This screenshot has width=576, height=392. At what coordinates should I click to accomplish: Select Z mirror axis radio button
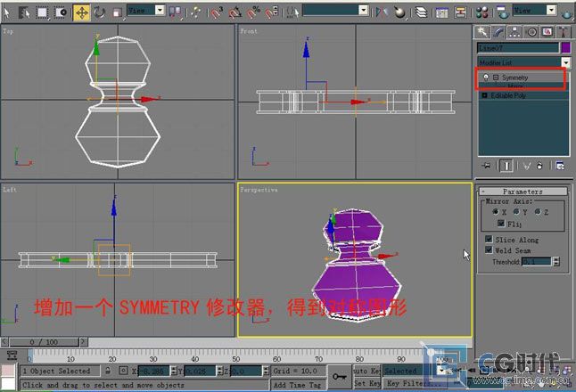(x=538, y=212)
